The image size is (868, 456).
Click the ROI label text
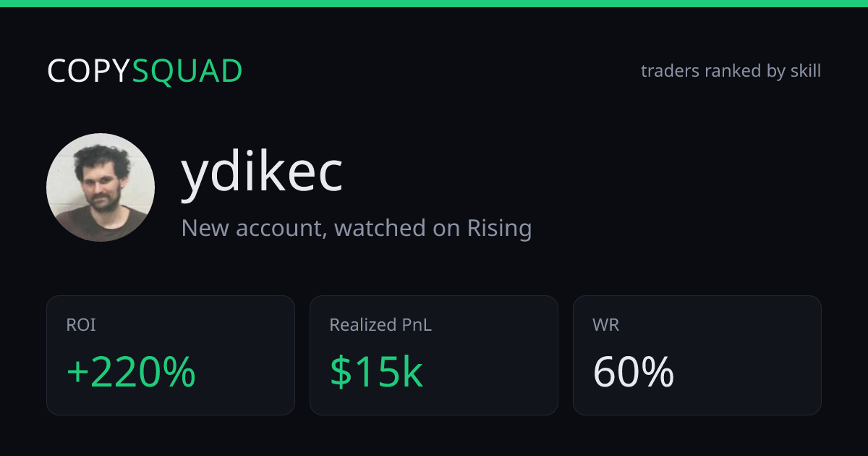pyautogui.click(x=81, y=325)
